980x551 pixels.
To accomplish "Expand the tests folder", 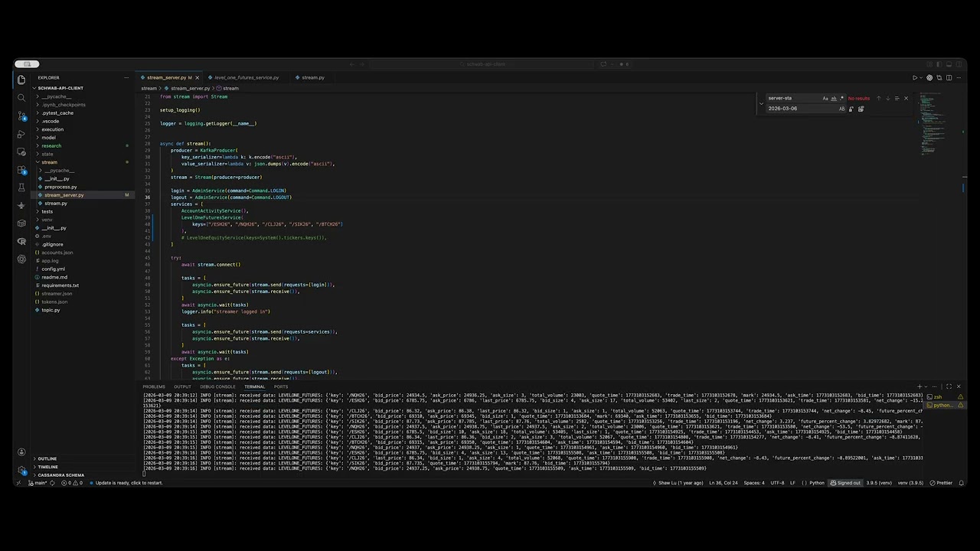I will tap(47, 211).
